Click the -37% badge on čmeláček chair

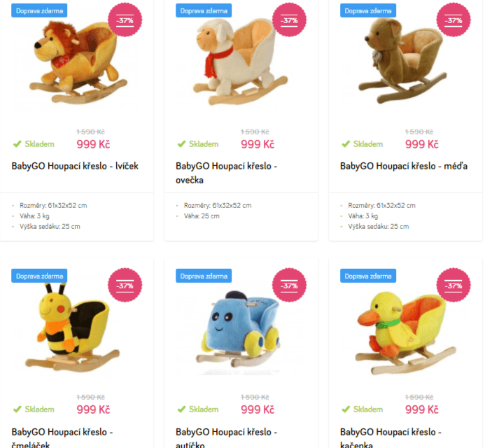coord(125,286)
